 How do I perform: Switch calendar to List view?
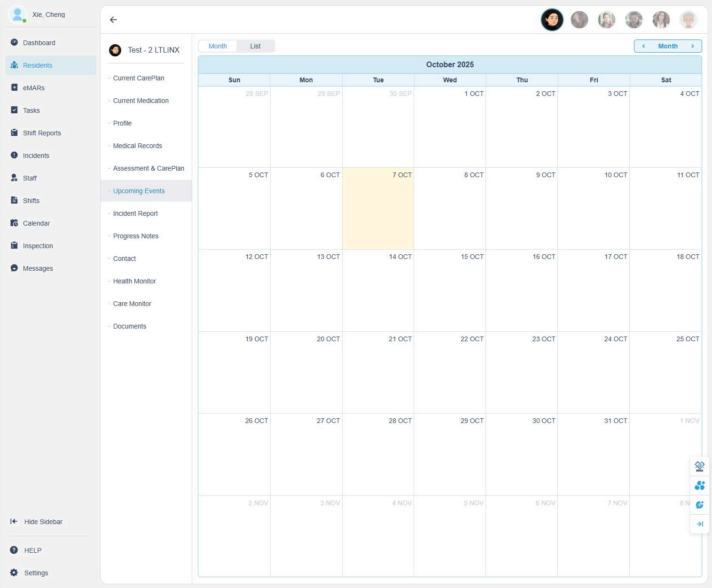[x=255, y=46]
